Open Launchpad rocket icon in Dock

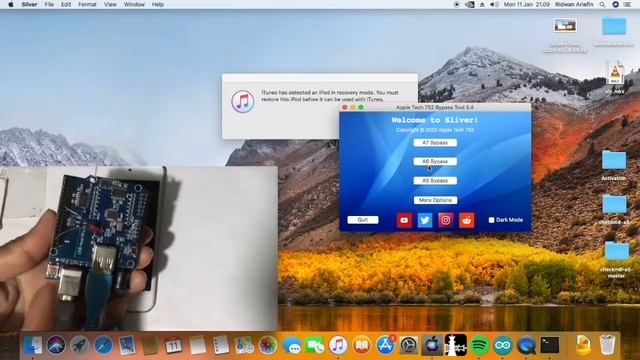80,345
